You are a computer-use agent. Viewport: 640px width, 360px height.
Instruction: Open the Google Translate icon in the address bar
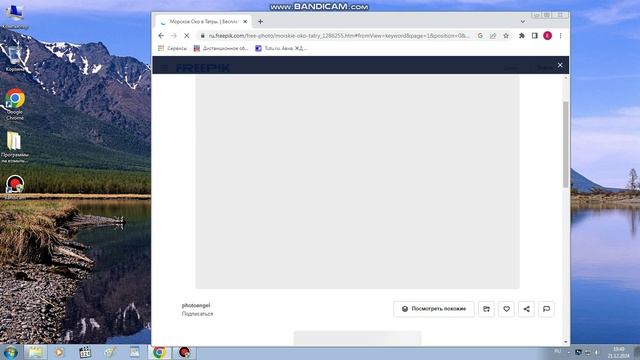(480, 36)
